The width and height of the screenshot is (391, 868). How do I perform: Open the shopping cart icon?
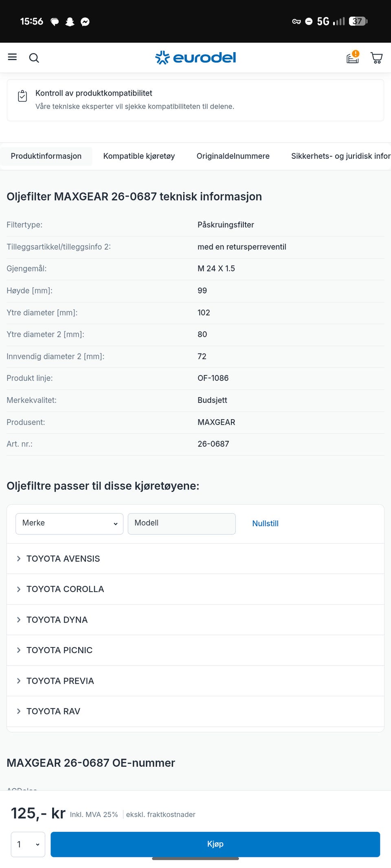(x=377, y=58)
